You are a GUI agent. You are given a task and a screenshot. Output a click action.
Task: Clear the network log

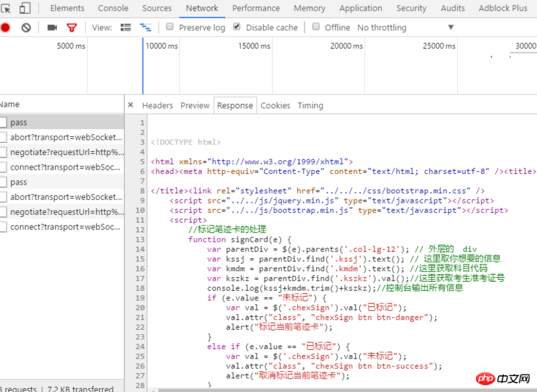(x=26, y=28)
